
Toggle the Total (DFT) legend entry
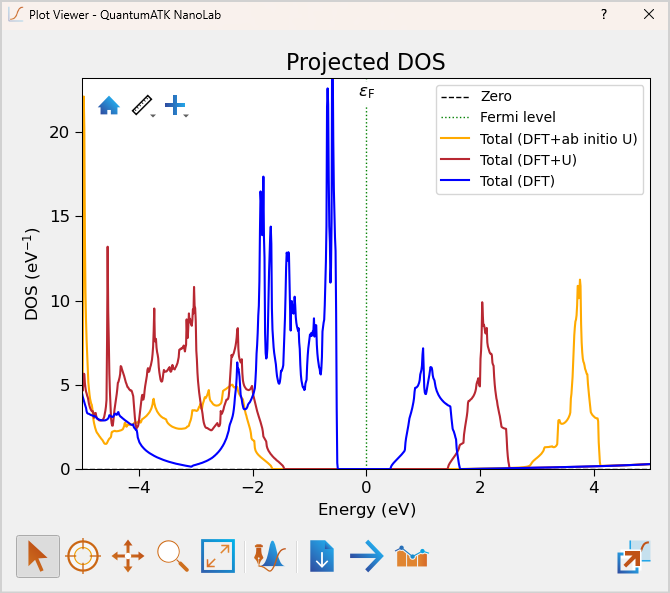click(x=517, y=181)
